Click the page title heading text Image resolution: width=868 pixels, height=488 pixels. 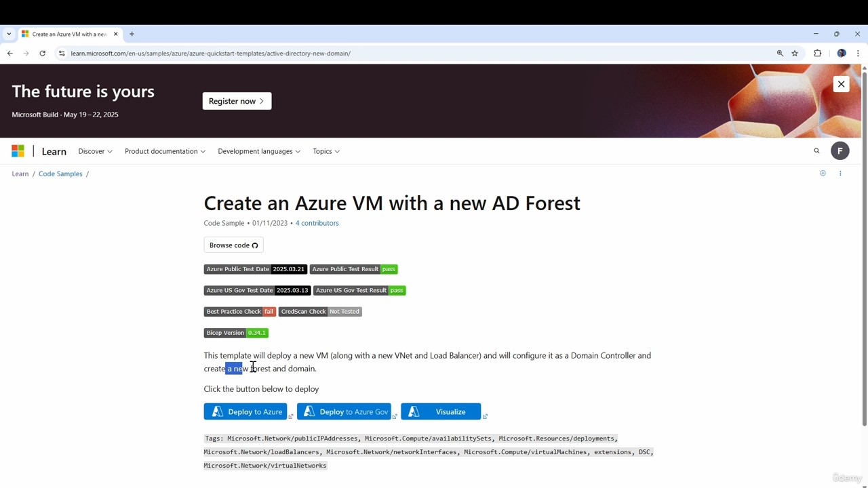[392, 203]
